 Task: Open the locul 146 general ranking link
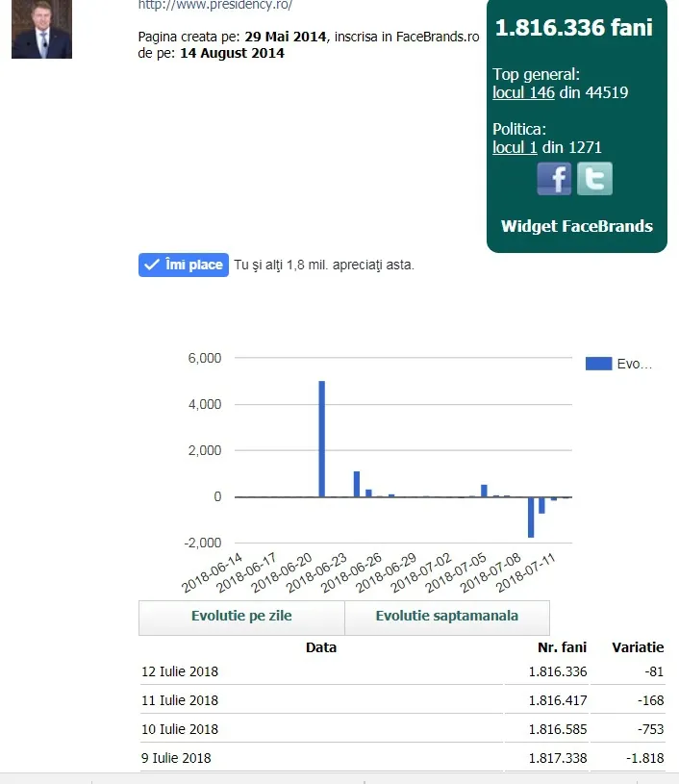(523, 92)
